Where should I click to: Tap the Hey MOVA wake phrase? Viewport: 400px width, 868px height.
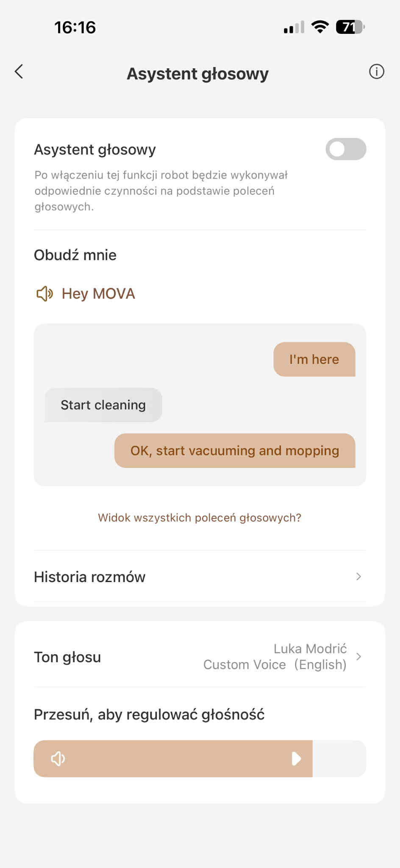tap(98, 294)
